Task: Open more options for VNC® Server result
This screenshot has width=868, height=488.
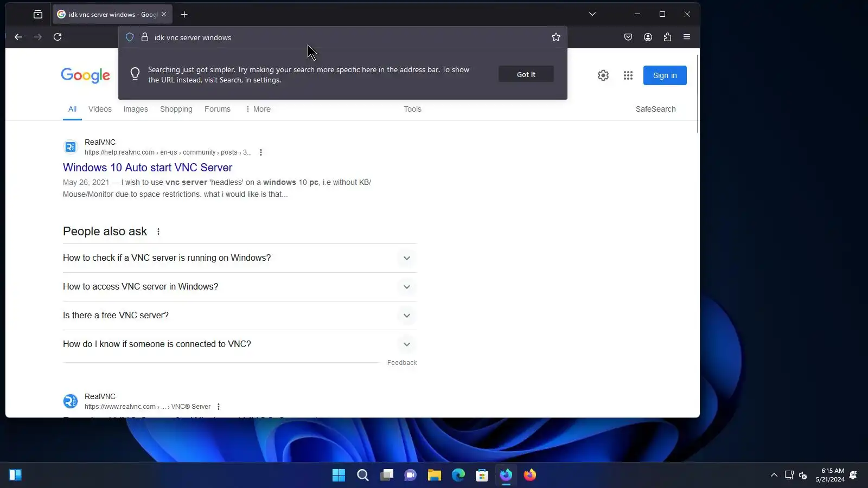Action: point(219,407)
